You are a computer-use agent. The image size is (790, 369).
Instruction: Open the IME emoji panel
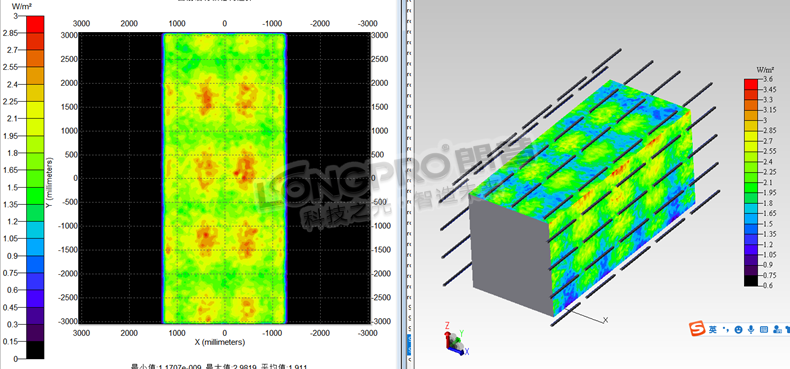coord(739,330)
